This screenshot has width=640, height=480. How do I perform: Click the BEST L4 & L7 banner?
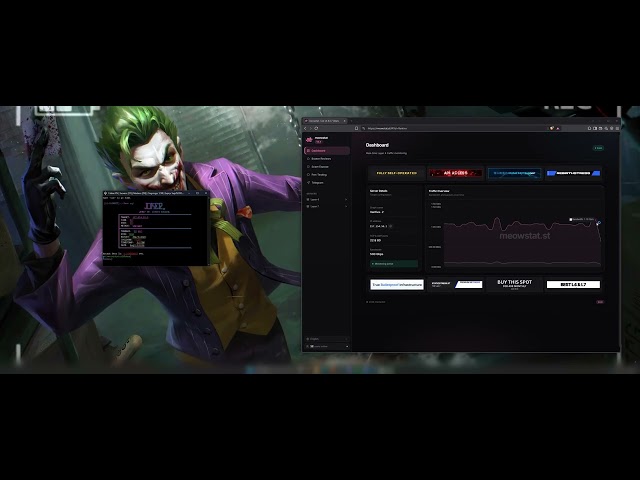coord(573,284)
